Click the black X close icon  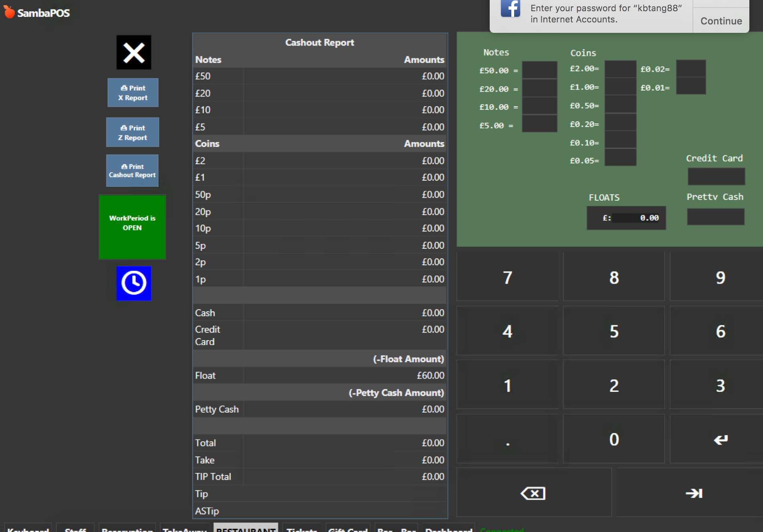click(134, 52)
